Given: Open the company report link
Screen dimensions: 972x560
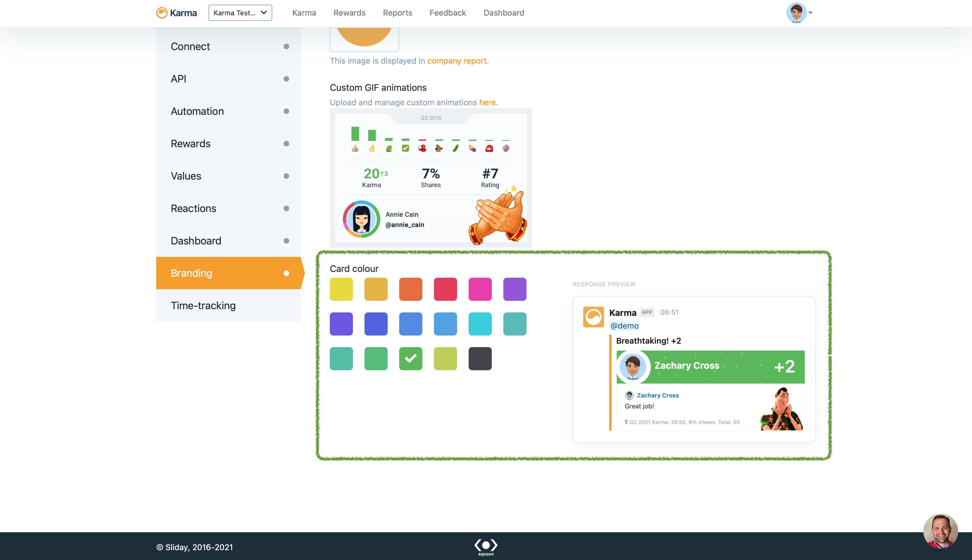Looking at the screenshot, I should tap(457, 61).
